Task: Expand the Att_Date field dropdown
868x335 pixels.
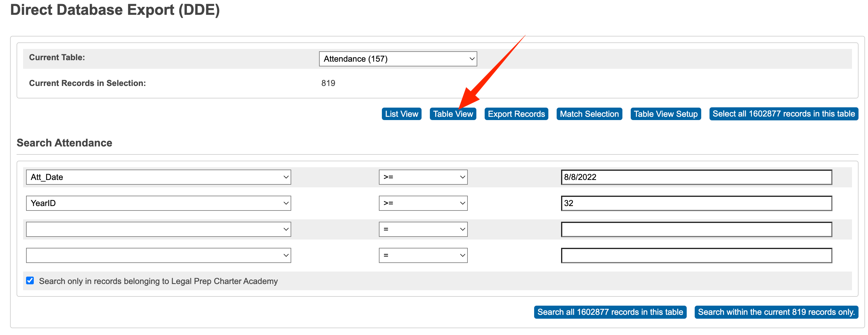Action: pyautogui.click(x=158, y=177)
